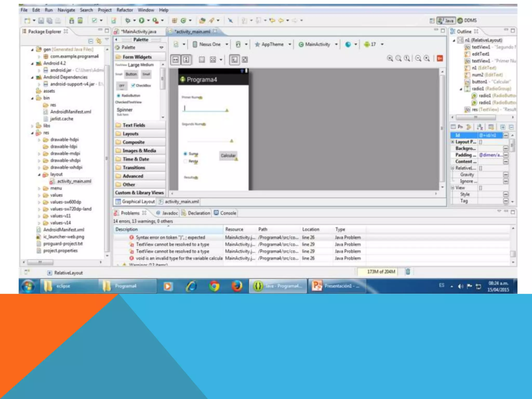
Task: Click the first EditText field in preview
Action: [205, 109]
